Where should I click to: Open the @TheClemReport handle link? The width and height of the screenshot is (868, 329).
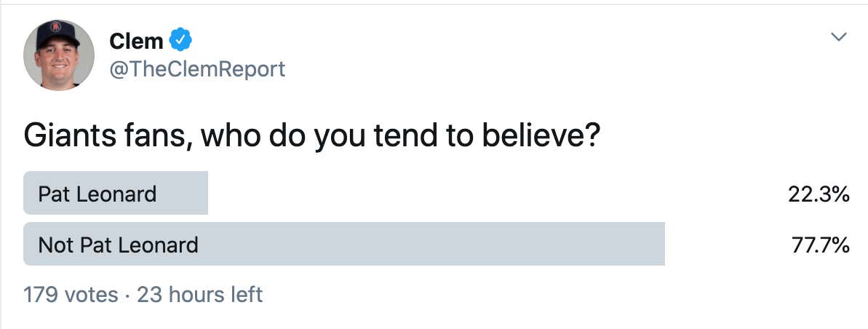click(197, 69)
